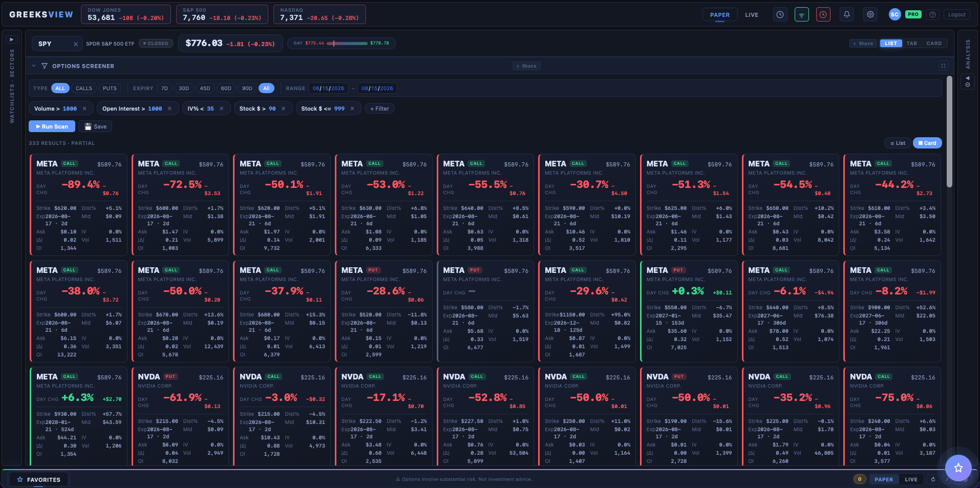Edit the Volume filter value 1000
The width and height of the screenshot is (980, 488).
[x=70, y=109]
